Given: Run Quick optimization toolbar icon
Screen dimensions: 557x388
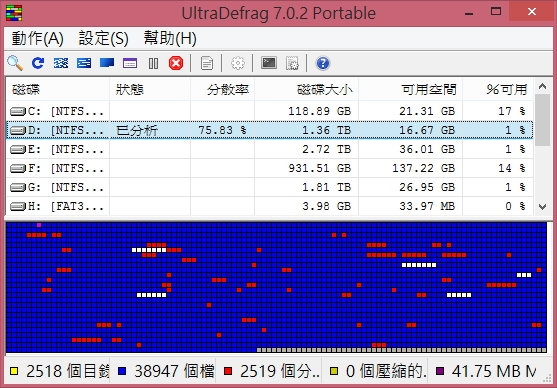Looking at the screenshot, I should tap(84, 63).
